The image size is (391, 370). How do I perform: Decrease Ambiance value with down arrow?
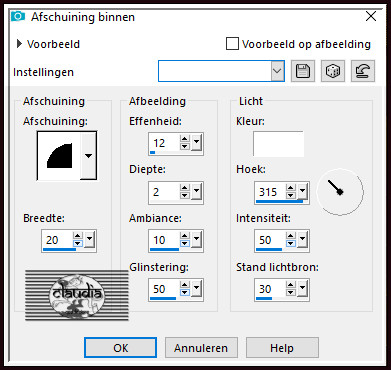[x=185, y=243]
